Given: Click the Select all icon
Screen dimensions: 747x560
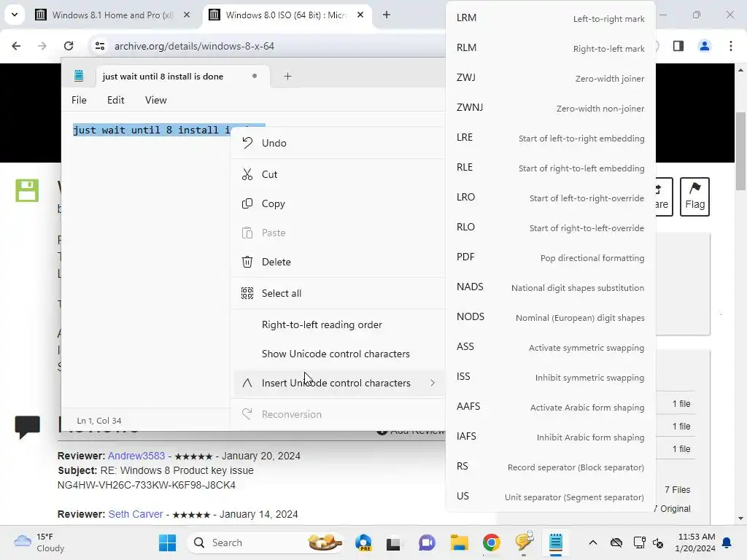Looking at the screenshot, I should click(247, 293).
